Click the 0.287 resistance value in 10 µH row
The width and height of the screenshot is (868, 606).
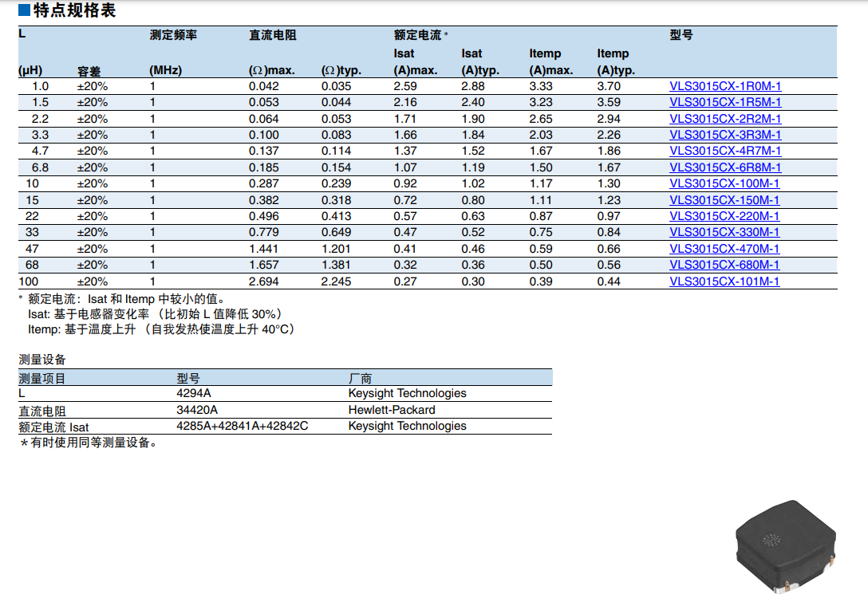(x=264, y=183)
